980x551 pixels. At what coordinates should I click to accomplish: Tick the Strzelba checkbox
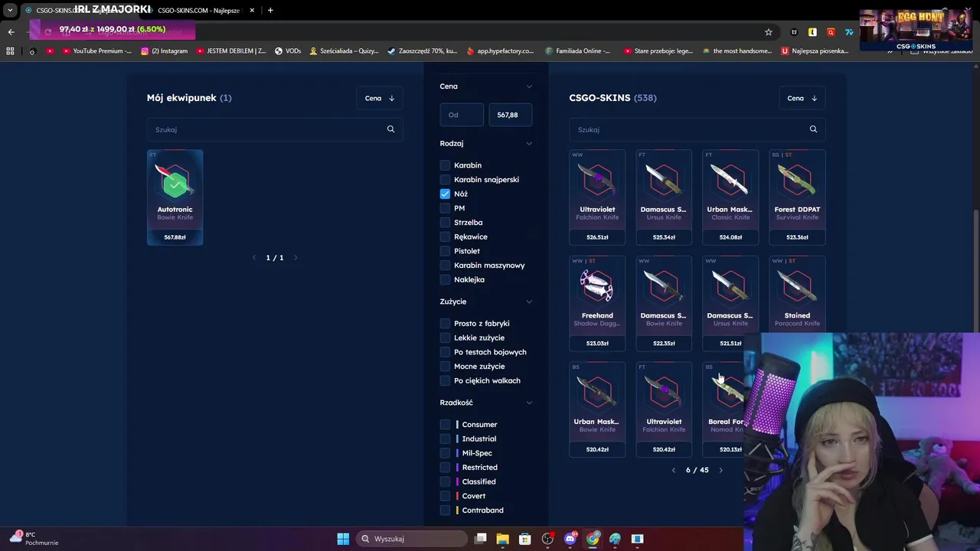tap(445, 223)
